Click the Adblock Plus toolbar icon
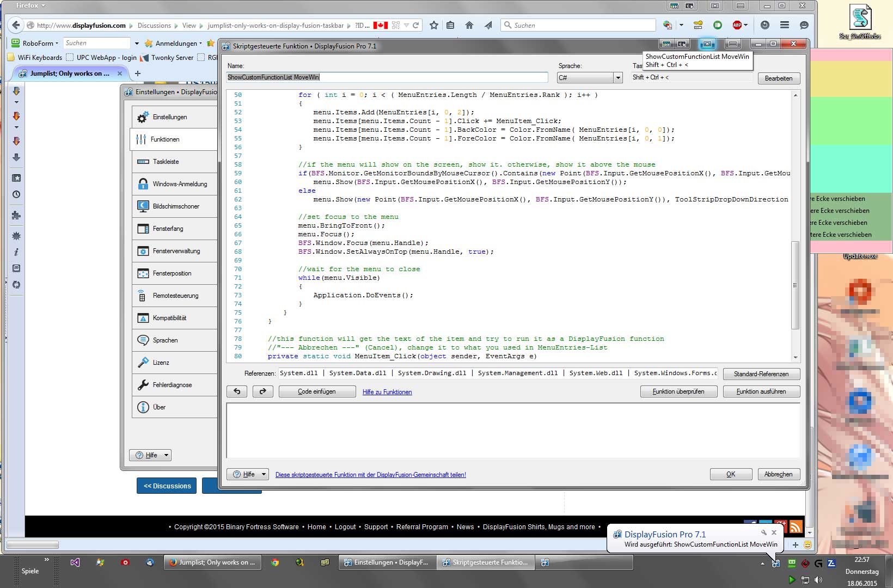This screenshot has height=588, width=893. coord(737,25)
